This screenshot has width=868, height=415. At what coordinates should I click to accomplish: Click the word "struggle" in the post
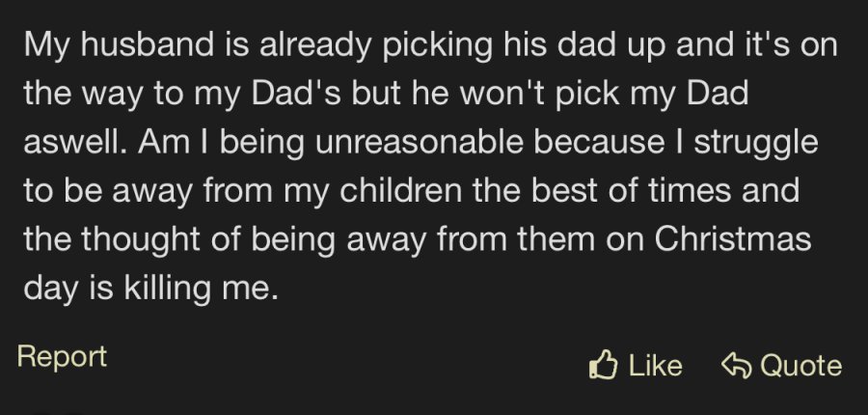755,143
